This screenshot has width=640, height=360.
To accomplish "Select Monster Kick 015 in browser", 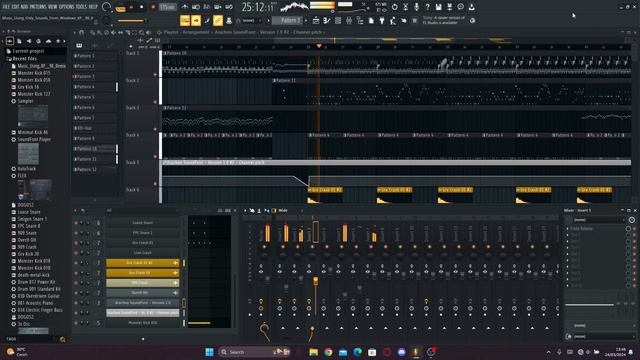I will pyautogui.click(x=34, y=73).
